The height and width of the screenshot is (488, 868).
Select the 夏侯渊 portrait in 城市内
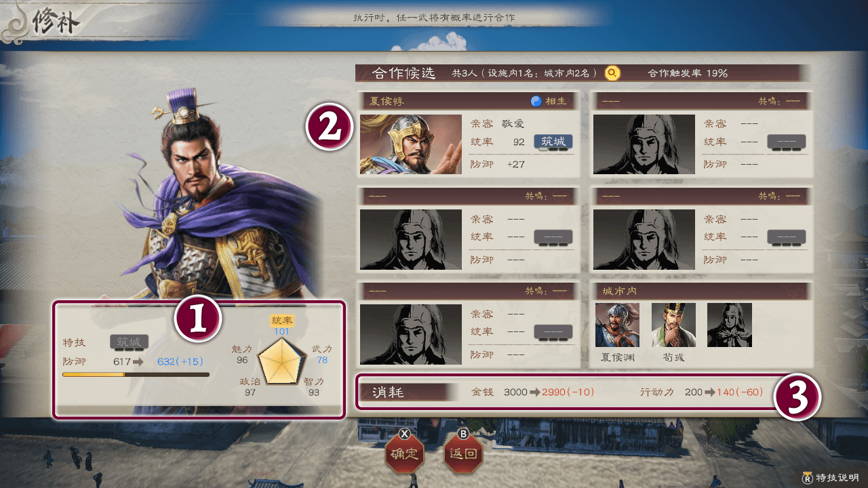click(617, 325)
